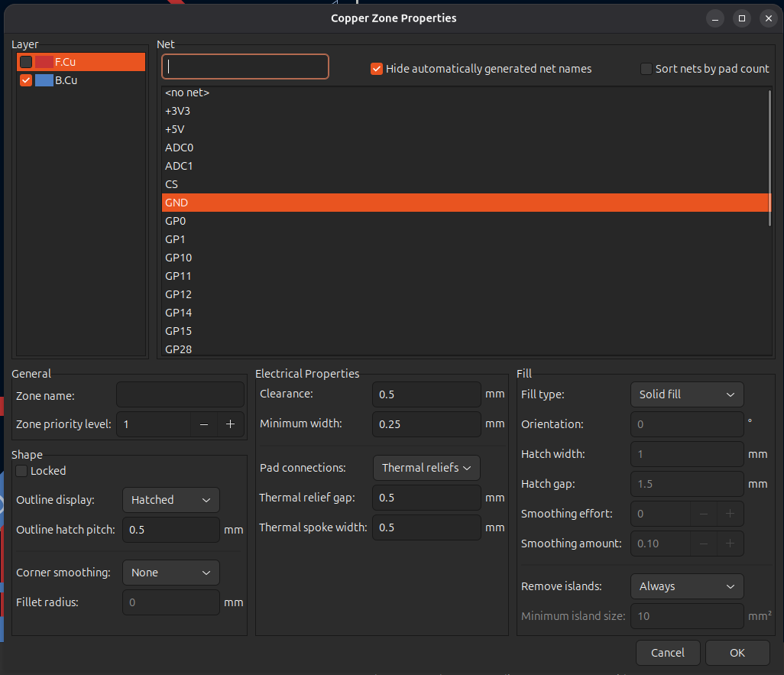Toggle Hide automatically generated net names

[376, 69]
